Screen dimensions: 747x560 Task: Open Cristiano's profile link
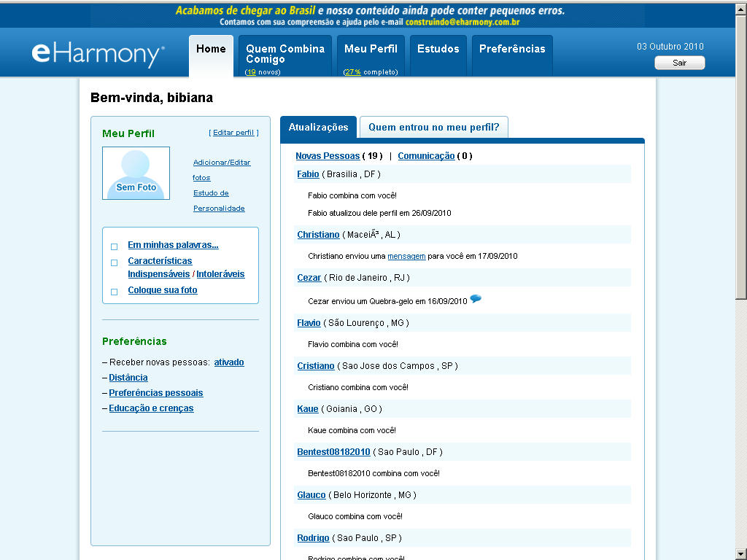click(x=316, y=366)
